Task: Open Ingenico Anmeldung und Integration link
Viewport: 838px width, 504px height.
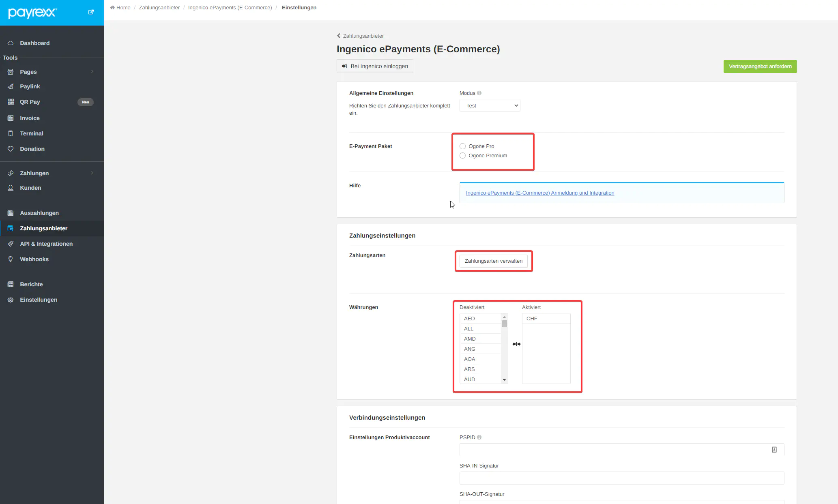Action: click(x=539, y=193)
